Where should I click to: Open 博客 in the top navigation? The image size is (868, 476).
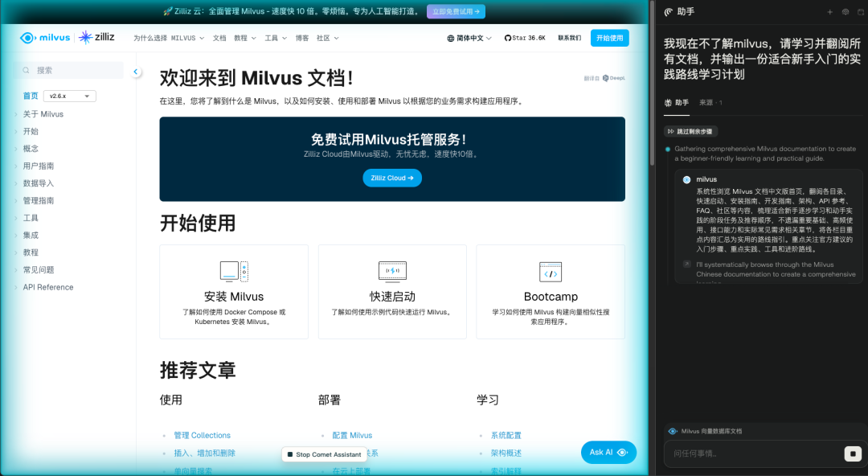click(302, 39)
